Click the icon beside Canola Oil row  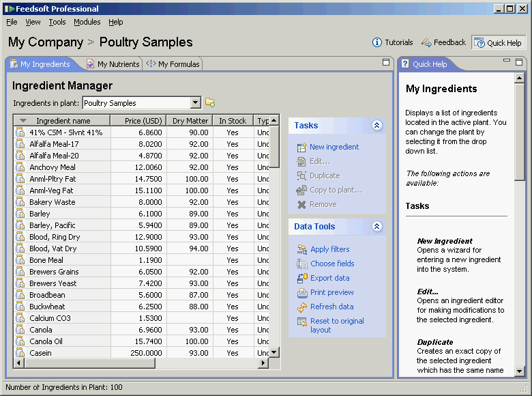[x=20, y=341]
